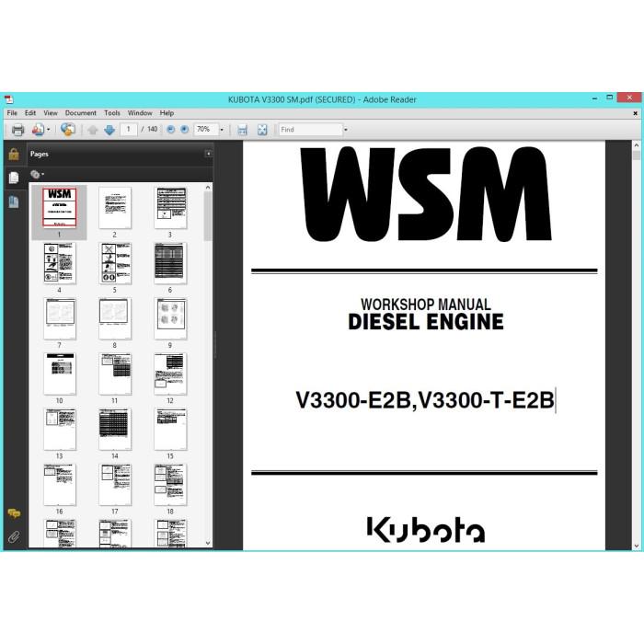Screen dimensions: 644x644
Task: Click the Next Page blue down-arrow icon
Action: [x=109, y=130]
